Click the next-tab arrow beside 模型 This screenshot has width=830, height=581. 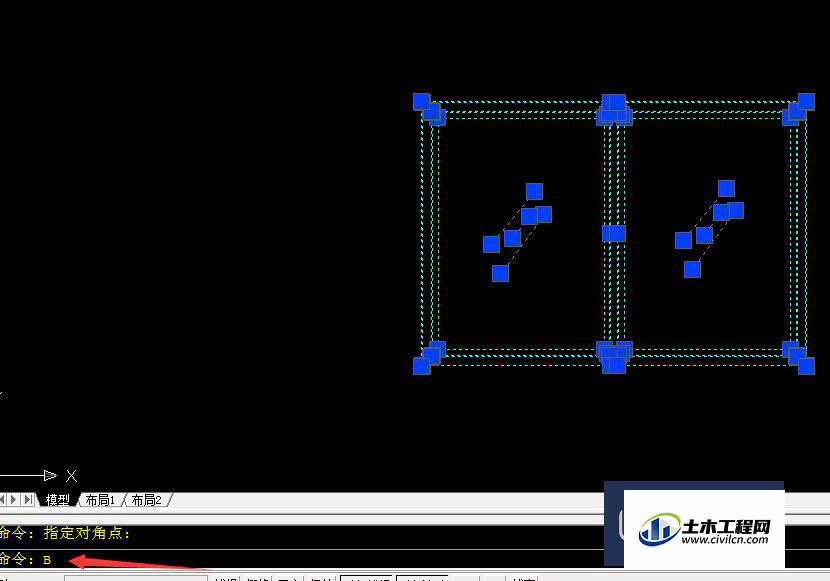14,499
